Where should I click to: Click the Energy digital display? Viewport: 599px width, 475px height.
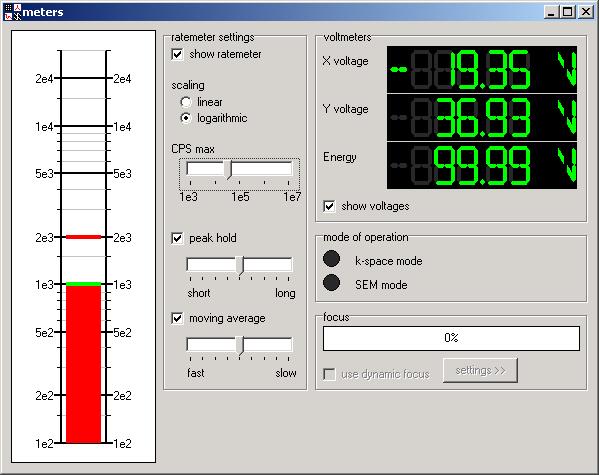[x=482, y=165]
